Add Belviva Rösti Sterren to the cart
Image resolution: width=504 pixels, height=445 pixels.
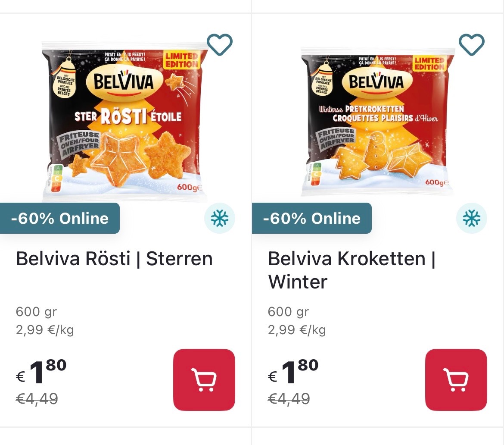click(x=204, y=379)
